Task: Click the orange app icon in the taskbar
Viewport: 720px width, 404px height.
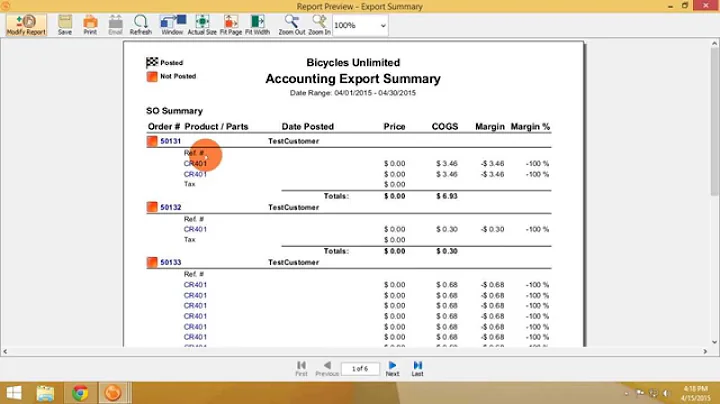Action: pos(113,393)
